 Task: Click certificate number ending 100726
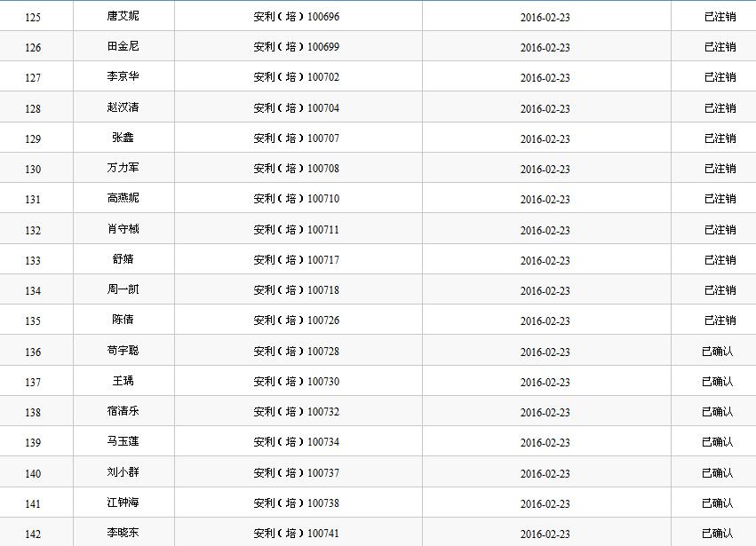(297, 320)
